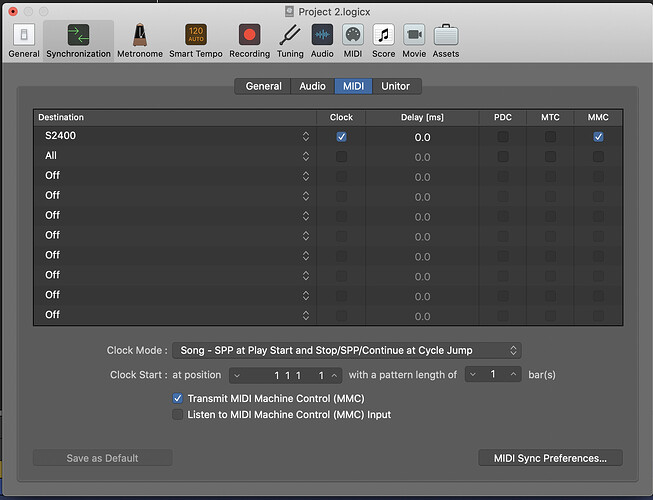This screenshot has height=500, width=653.
Task: Decrease the pattern length bars
Action: (x=473, y=375)
